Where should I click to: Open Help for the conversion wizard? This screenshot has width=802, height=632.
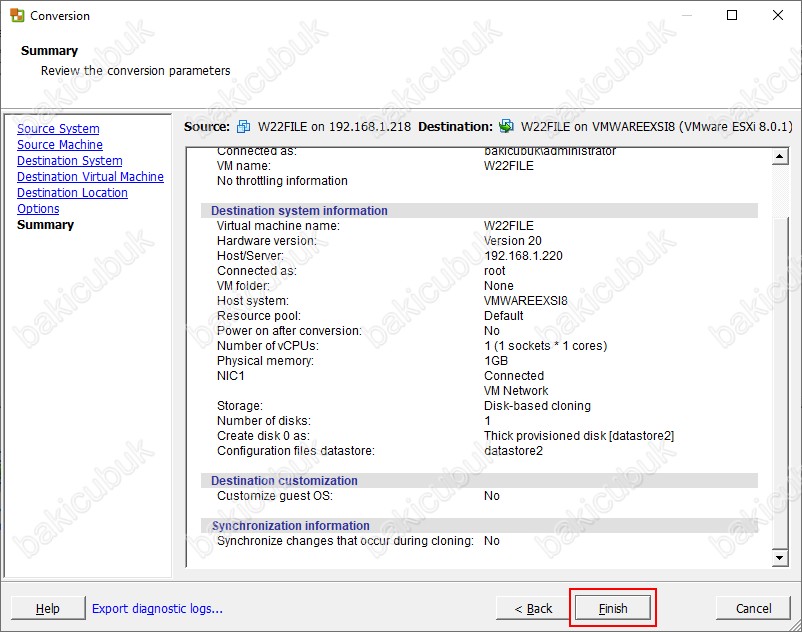pyautogui.click(x=48, y=608)
